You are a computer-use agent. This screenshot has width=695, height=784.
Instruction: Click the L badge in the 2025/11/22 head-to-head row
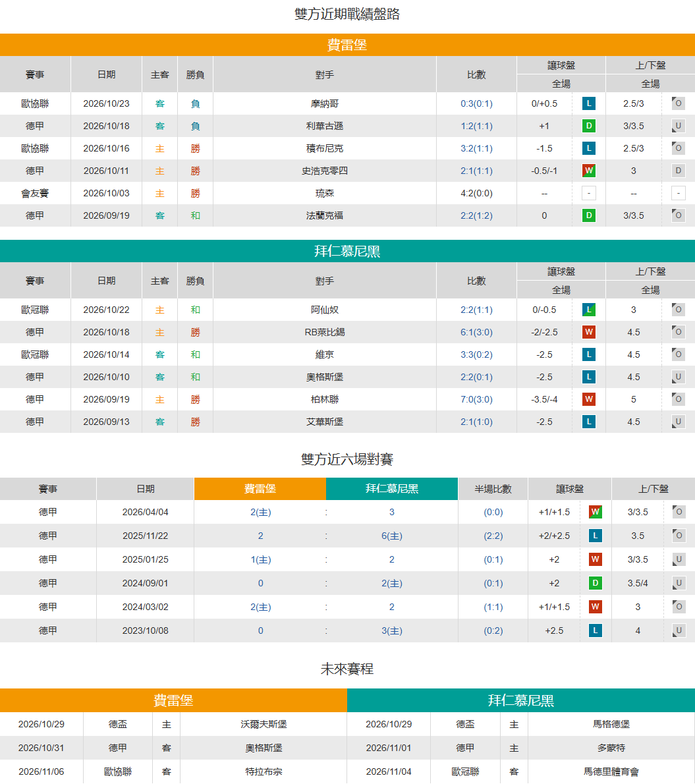[x=595, y=536]
